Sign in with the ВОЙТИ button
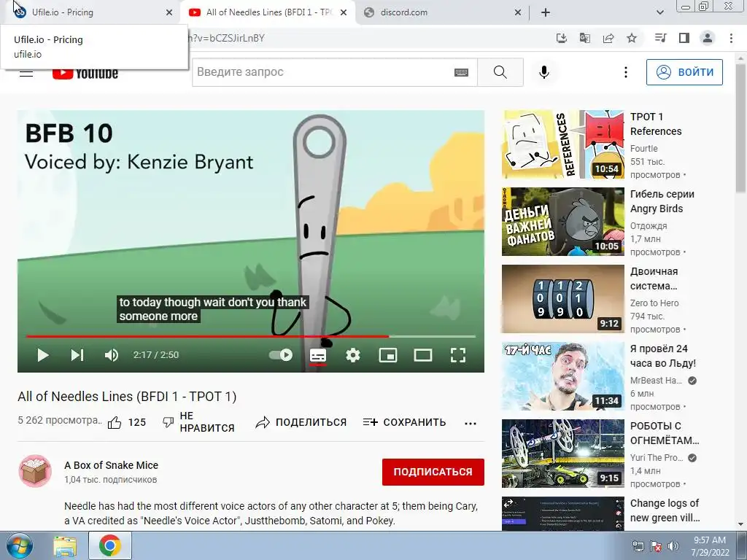 tap(684, 72)
